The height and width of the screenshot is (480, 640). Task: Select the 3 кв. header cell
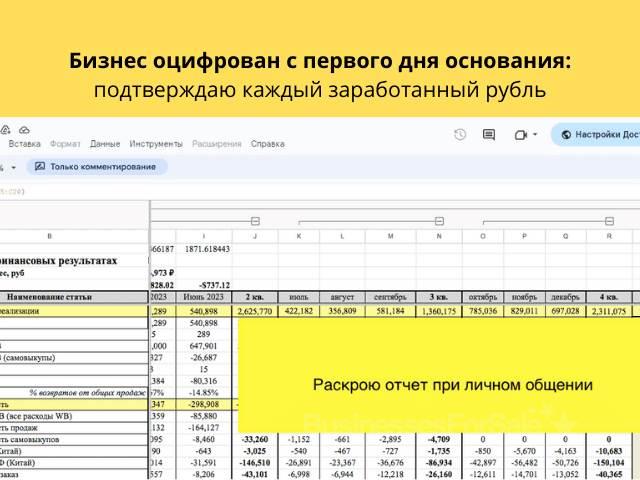[x=438, y=297]
